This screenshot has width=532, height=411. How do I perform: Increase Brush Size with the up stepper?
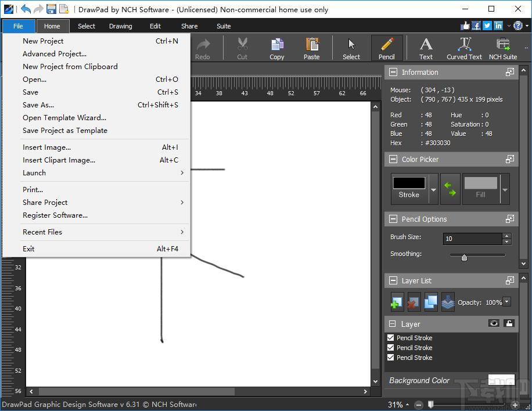click(x=506, y=236)
